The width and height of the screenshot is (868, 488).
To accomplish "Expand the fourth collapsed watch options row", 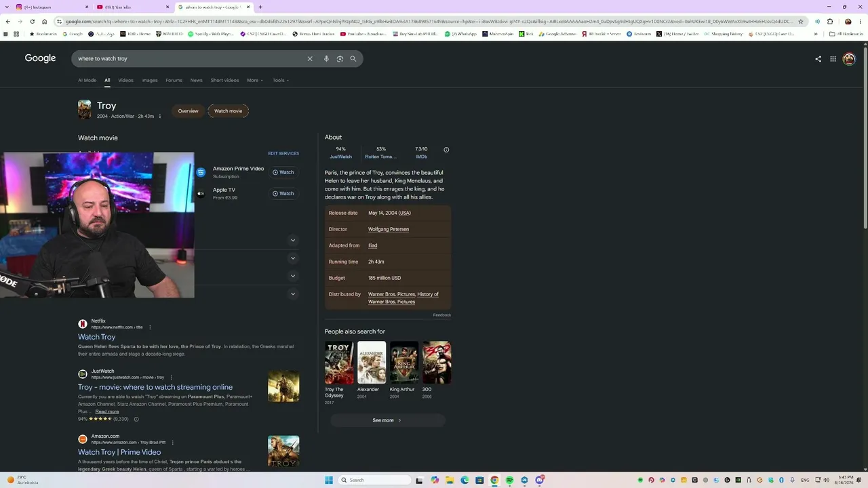I will 293,294.
